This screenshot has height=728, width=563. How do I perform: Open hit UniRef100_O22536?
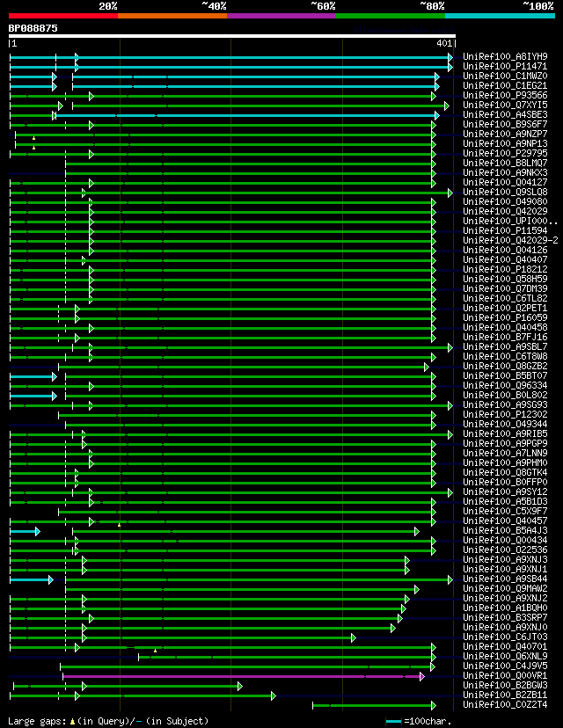505,550
